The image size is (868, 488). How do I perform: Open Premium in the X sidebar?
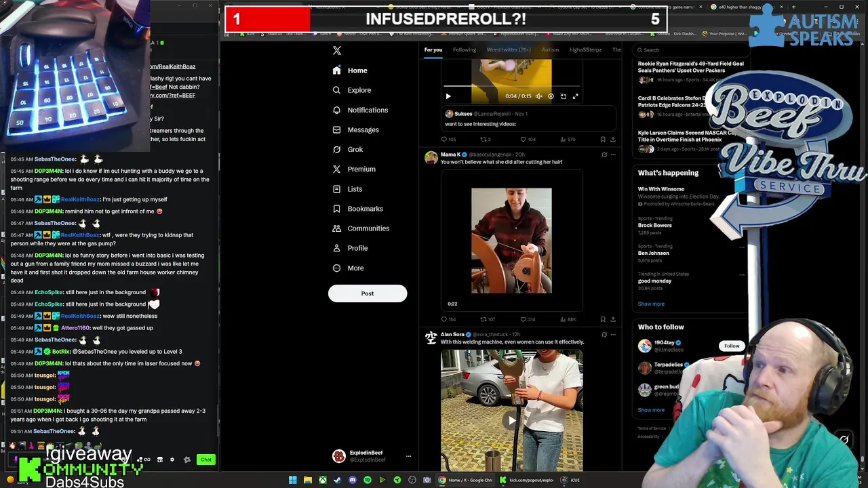(x=354, y=169)
